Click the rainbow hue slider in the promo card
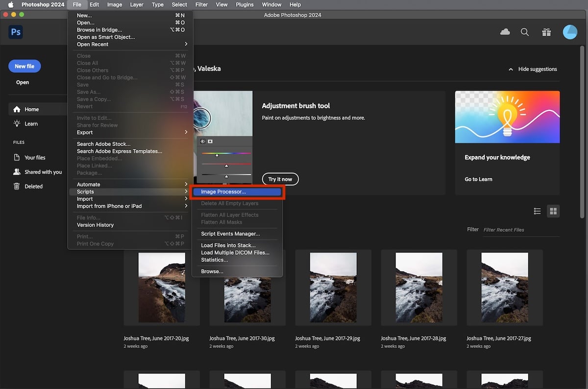Screen dimensions: 588x389 224,152
